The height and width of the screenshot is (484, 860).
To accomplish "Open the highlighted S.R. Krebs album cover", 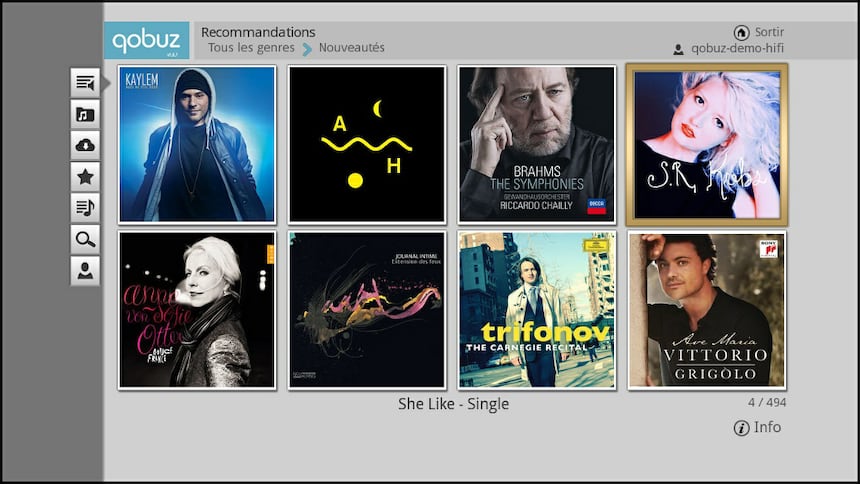I will 707,145.
